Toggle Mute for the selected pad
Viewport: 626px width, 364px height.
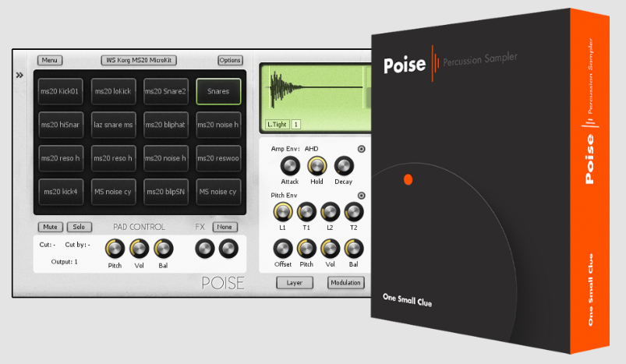51,227
